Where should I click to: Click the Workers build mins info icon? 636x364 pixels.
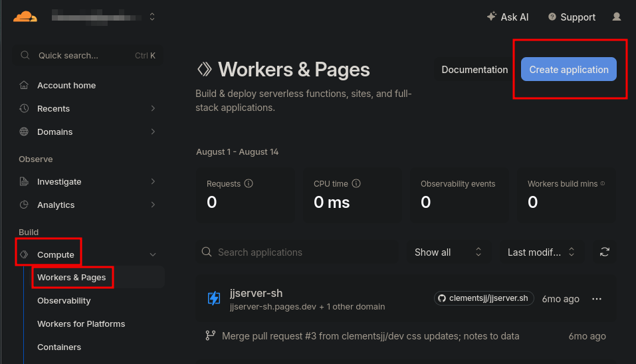(603, 183)
